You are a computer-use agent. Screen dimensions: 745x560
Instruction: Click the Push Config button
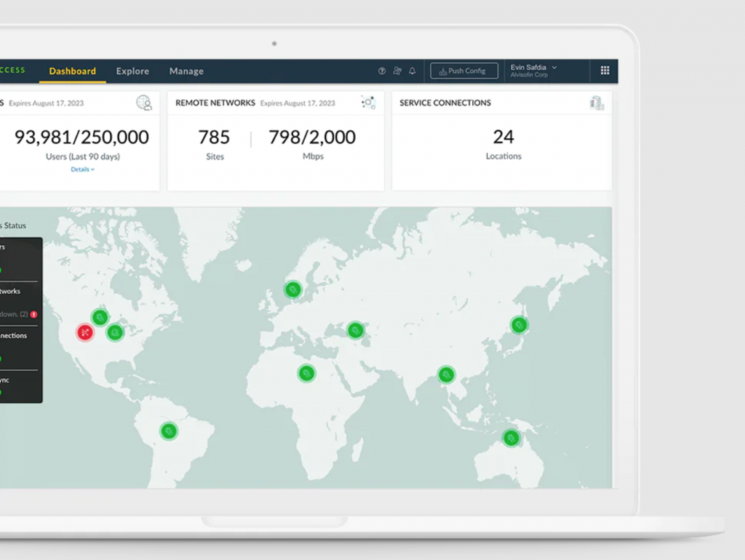(464, 71)
